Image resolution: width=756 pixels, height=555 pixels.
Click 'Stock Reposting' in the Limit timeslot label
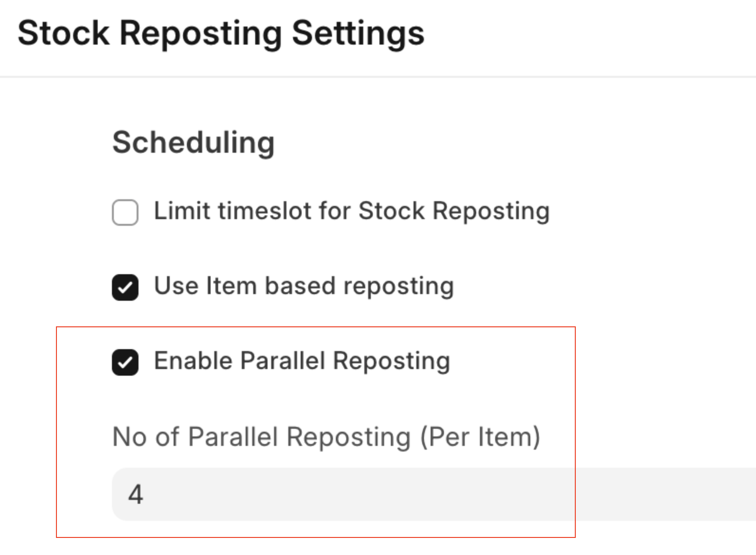tap(454, 211)
